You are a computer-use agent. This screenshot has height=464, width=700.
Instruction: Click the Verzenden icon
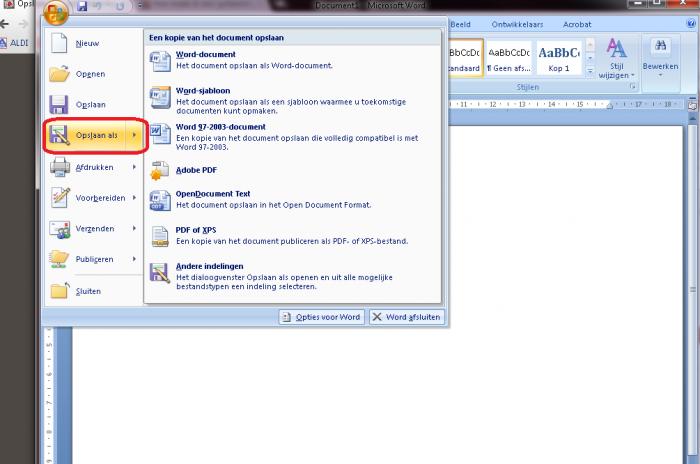pos(60,229)
